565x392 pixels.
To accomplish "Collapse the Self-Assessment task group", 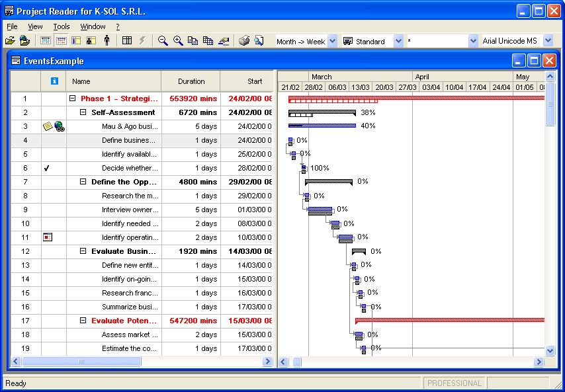I will (x=83, y=112).
